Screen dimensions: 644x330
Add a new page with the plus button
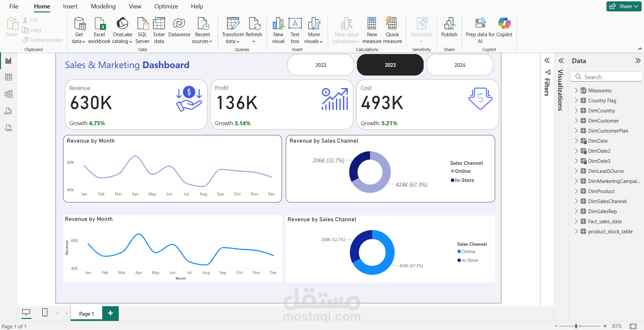(x=110, y=313)
